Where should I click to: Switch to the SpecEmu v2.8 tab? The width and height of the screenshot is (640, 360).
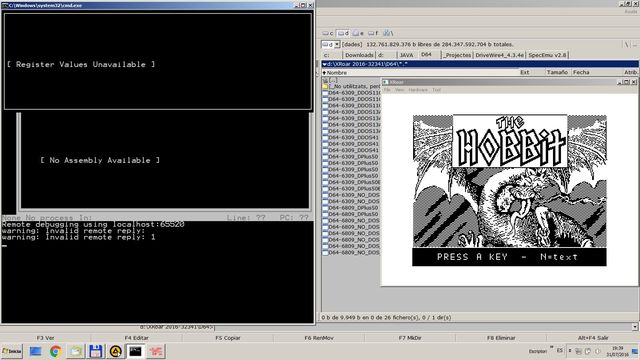[x=547, y=55]
